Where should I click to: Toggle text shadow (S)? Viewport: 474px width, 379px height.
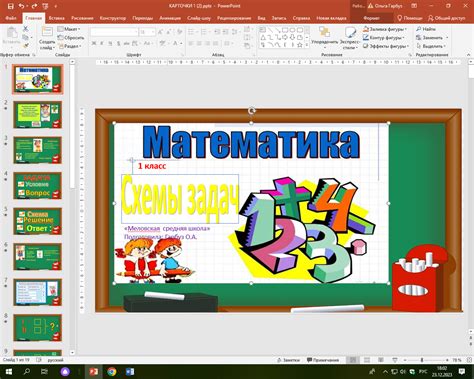point(118,44)
